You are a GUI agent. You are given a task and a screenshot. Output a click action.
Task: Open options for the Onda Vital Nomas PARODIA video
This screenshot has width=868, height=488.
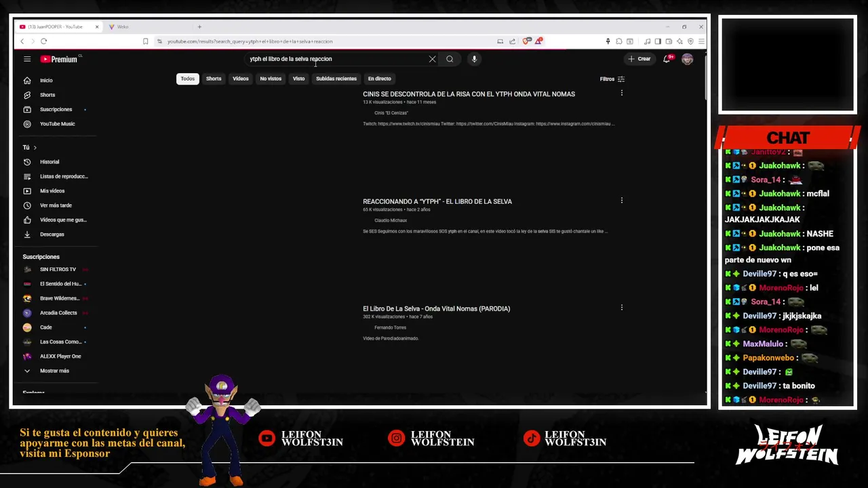pyautogui.click(x=621, y=307)
